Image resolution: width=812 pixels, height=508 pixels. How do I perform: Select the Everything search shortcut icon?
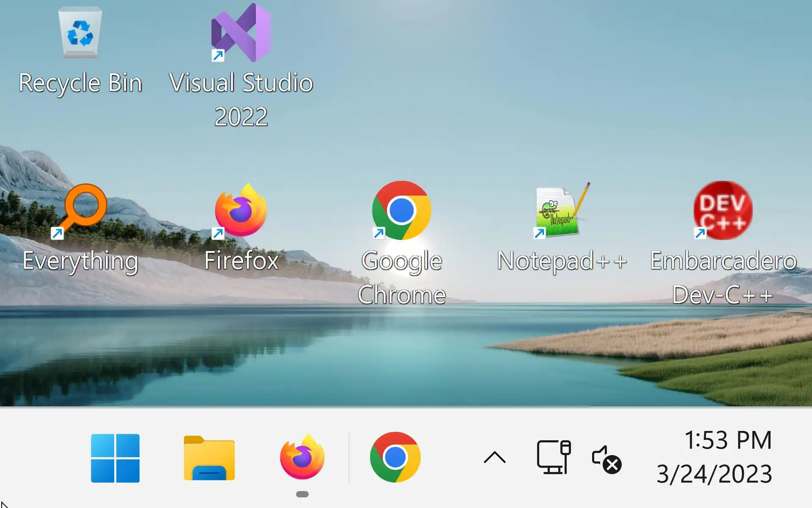tap(80, 210)
